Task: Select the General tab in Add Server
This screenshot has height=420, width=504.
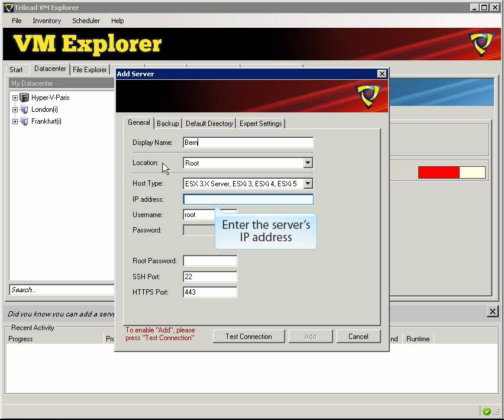Action: [x=138, y=123]
